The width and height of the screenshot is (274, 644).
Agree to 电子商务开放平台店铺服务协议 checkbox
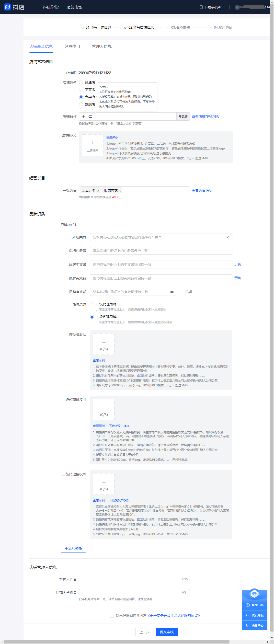pos(112,616)
